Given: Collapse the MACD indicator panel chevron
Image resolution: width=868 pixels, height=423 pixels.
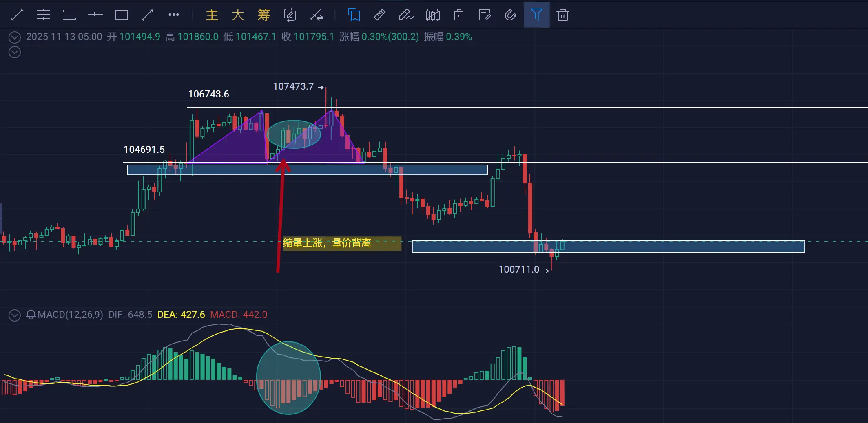Looking at the screenshot, I should pyautogui.click(x=15, y=315).
